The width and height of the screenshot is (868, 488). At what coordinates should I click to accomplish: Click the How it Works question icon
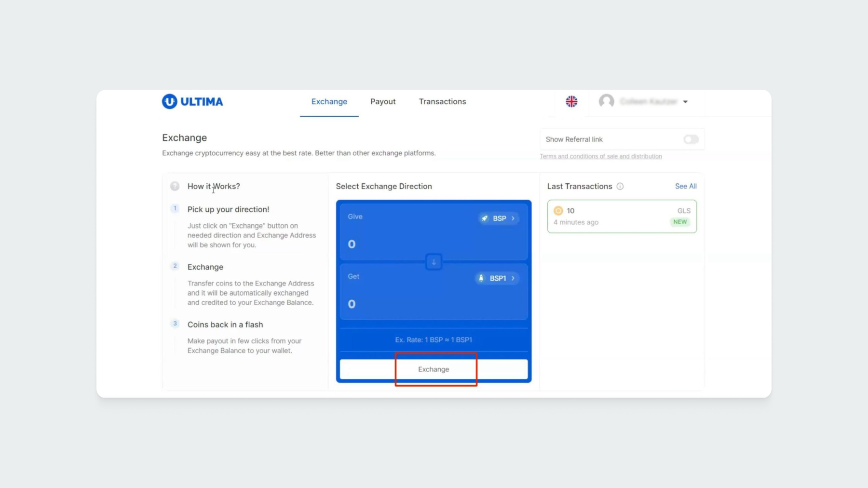click(175, 186)
